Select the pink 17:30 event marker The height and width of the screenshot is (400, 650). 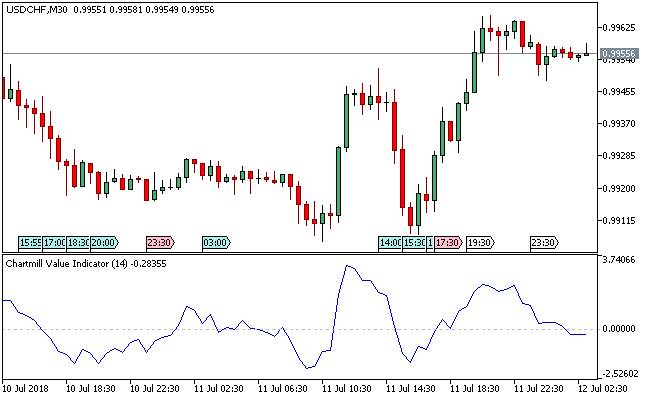[x=448, y=242]
